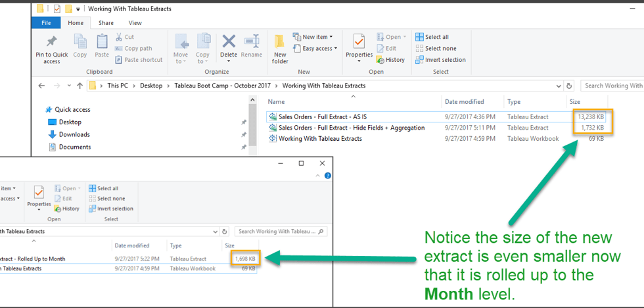Create a New folder from ribbon

point(280,46)
